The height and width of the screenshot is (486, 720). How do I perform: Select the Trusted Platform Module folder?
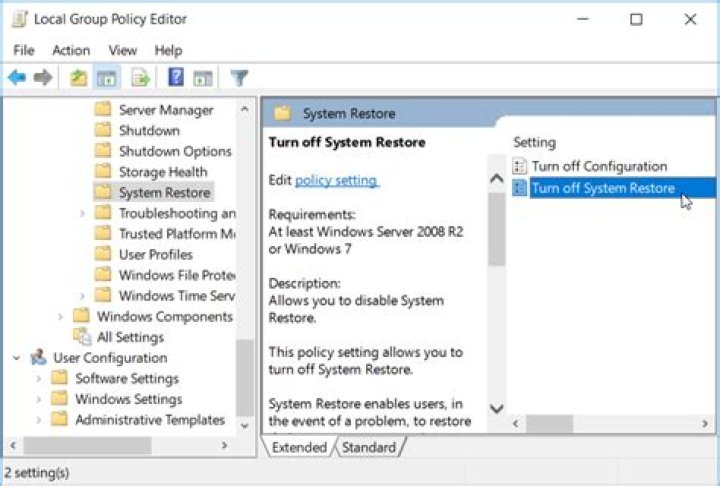click(177, 233)
